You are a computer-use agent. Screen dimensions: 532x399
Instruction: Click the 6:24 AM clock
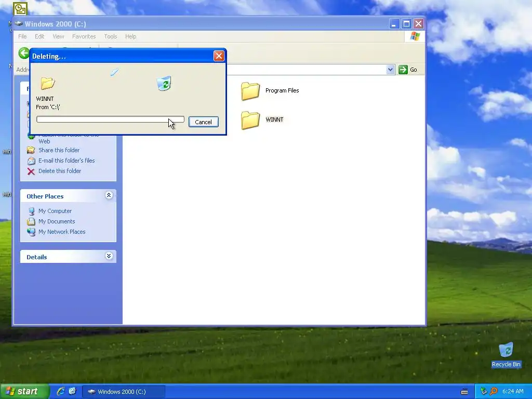coord(513,392)
